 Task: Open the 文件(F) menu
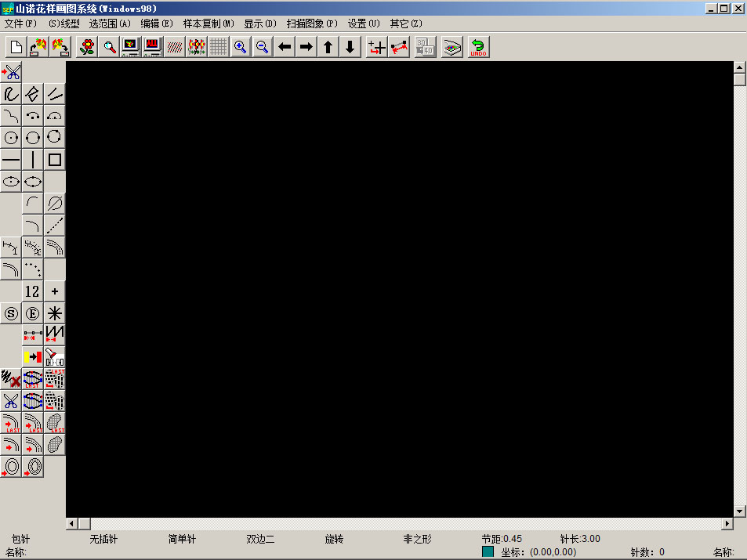(20, 23)
